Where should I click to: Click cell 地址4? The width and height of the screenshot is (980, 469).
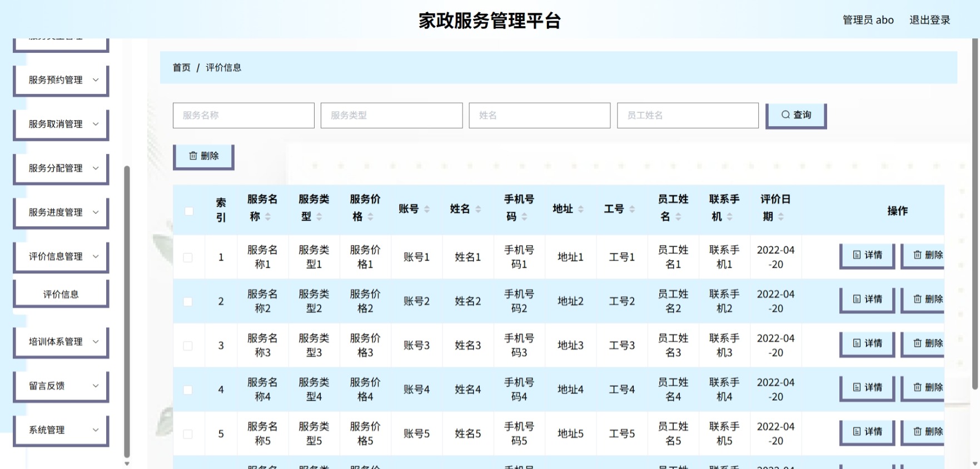coord(570,390)
